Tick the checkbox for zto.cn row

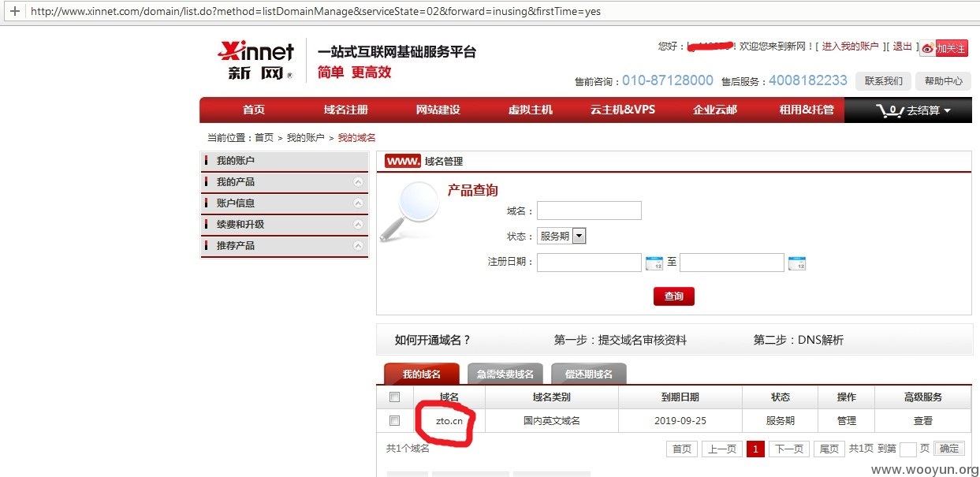pyautogui.click(x=394, y=421)
